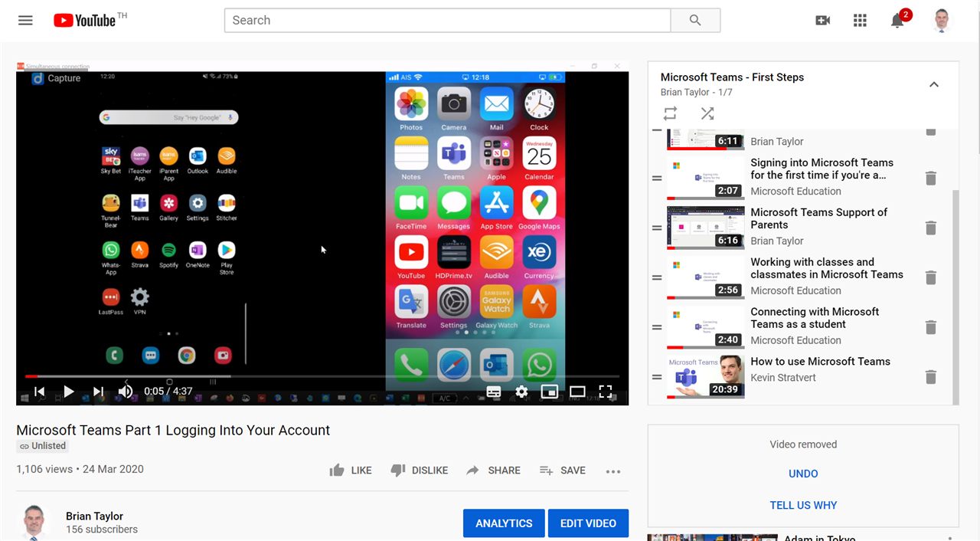
Task: Open the YouTube apps grid
Action: 860,21
